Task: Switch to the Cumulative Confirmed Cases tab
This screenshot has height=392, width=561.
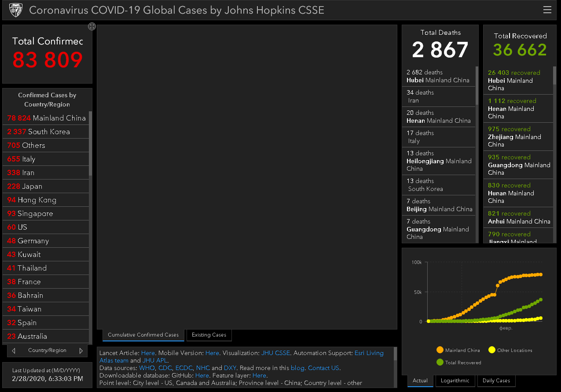Action: 143,335
